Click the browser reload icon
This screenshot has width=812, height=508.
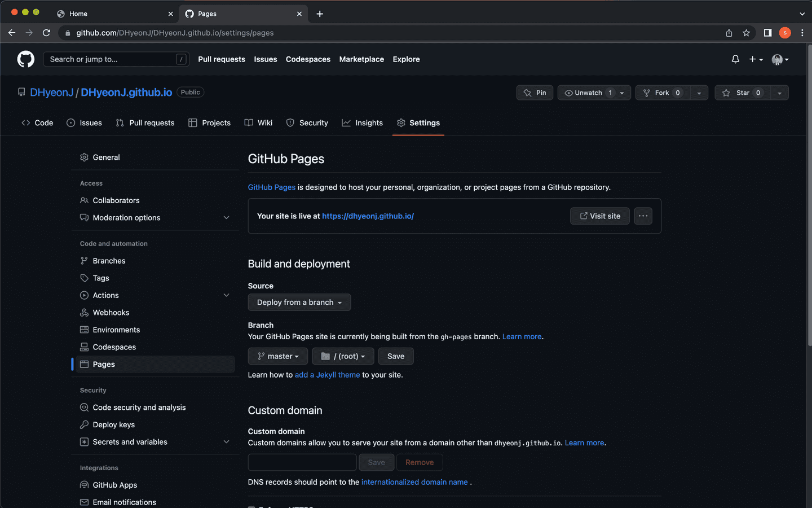pyautogui.click(x=46, y=33)
